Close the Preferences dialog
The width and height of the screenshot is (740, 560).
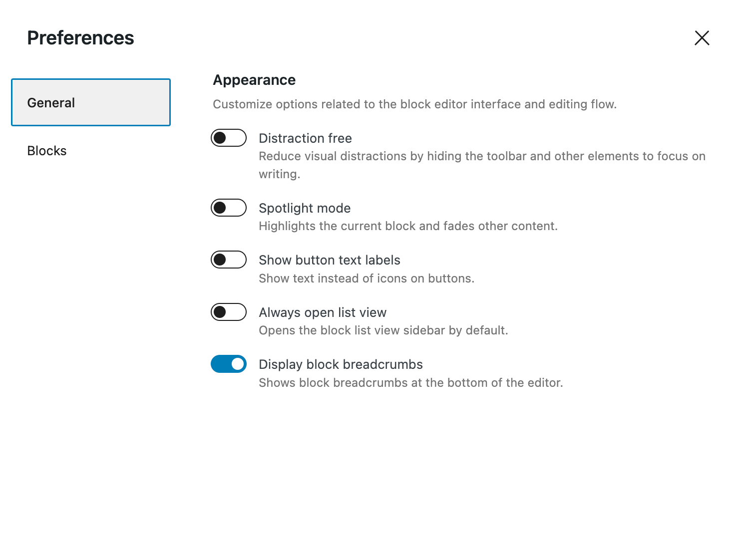(702, 38)
